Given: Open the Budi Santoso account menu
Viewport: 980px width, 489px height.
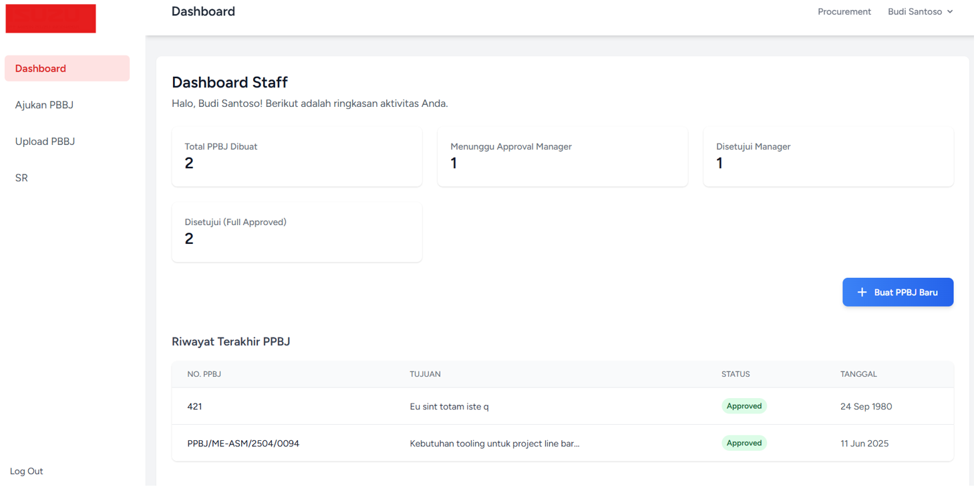Looking at the screenshot, I should (x=915, y=11).
